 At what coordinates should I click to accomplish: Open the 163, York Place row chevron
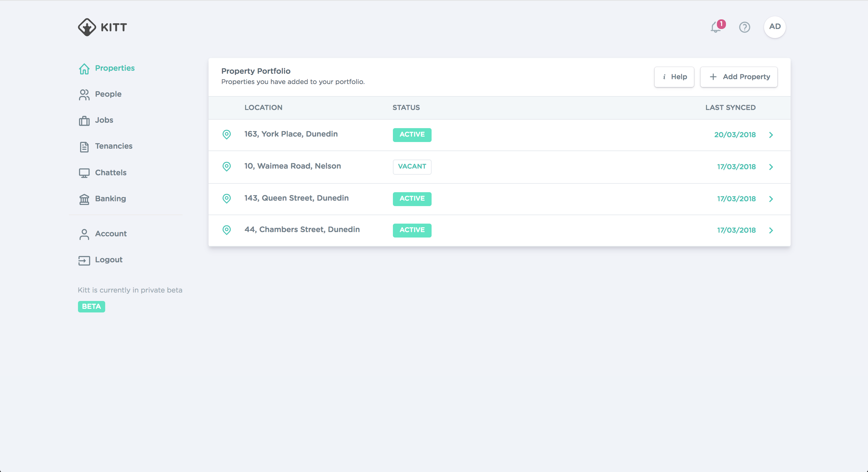point(771,135)
